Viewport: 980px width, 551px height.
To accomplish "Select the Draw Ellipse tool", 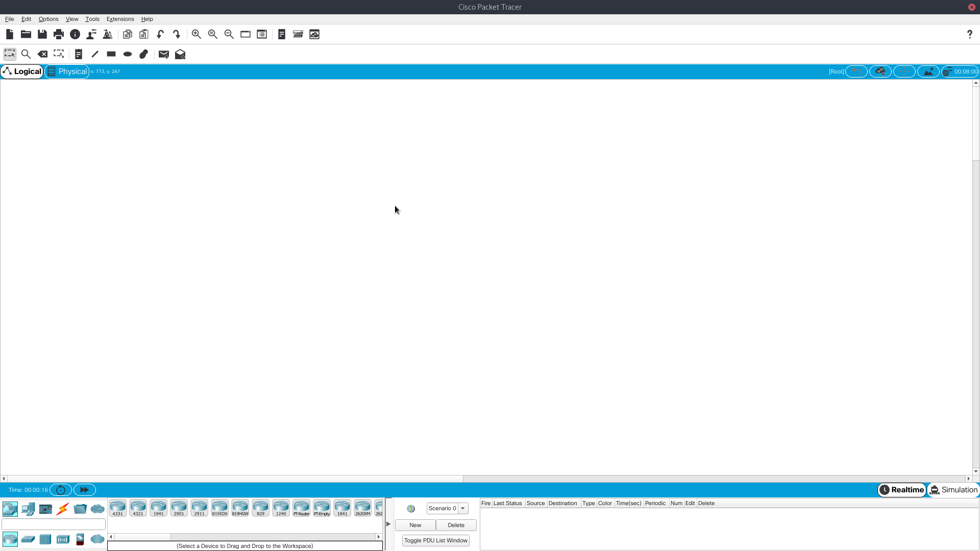I will pyautogui.click(x=128, y=54).
